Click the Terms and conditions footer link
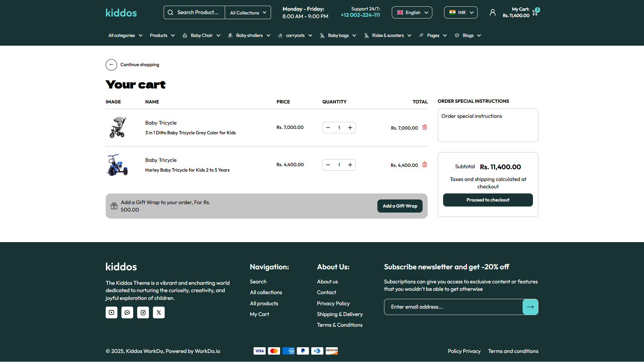 [513, 351]
